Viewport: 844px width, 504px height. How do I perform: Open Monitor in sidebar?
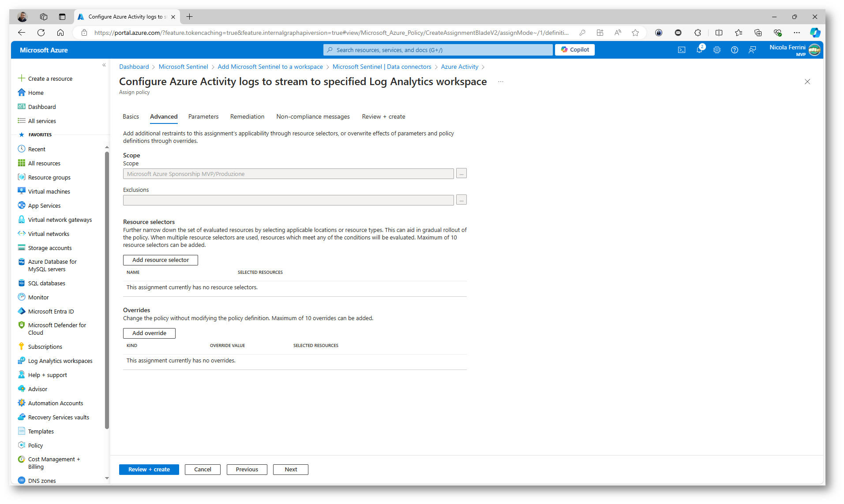tap(38, 297)
